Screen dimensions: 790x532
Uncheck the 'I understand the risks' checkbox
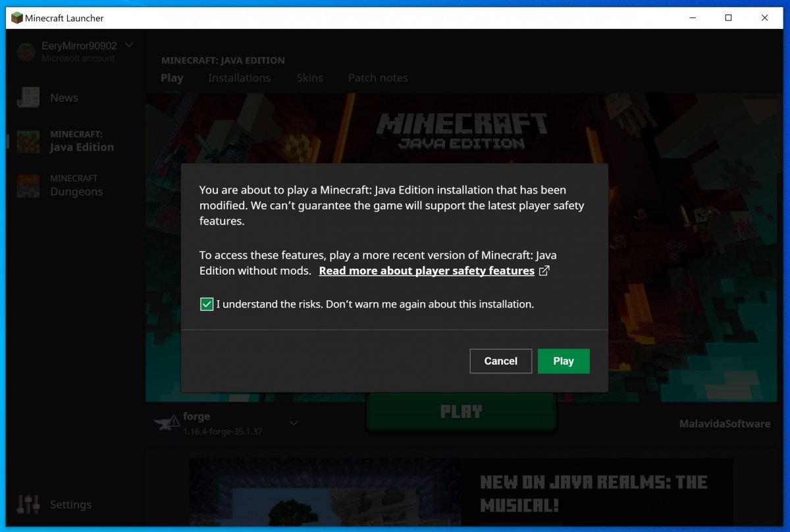tap(207, 304)
